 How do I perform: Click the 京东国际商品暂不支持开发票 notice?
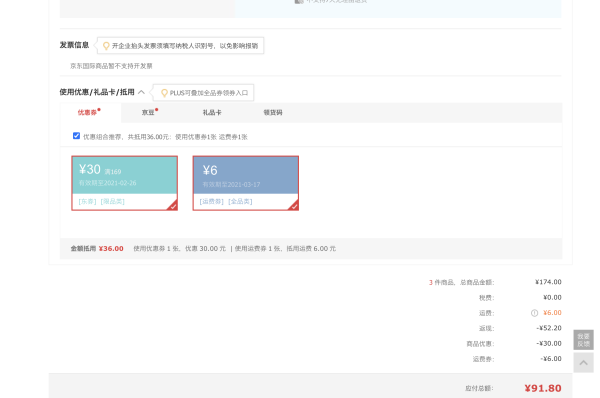(111, 66)
